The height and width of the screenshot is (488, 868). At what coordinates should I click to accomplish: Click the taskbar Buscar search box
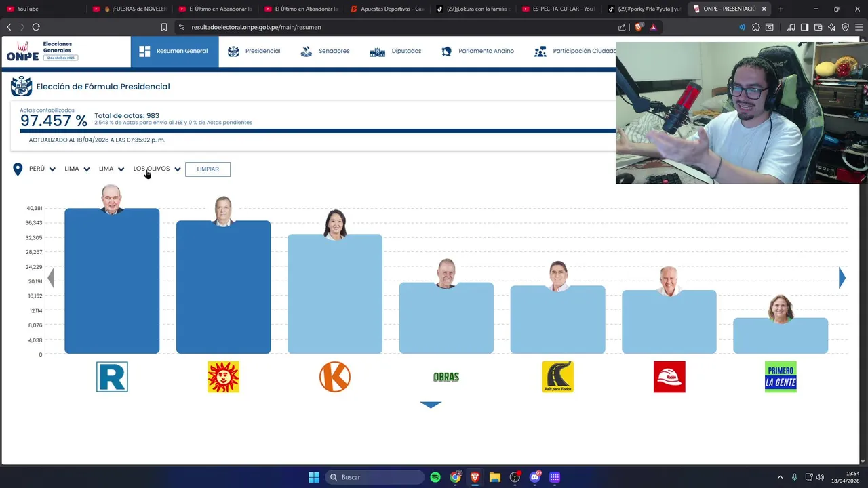[x=375, y=477]
